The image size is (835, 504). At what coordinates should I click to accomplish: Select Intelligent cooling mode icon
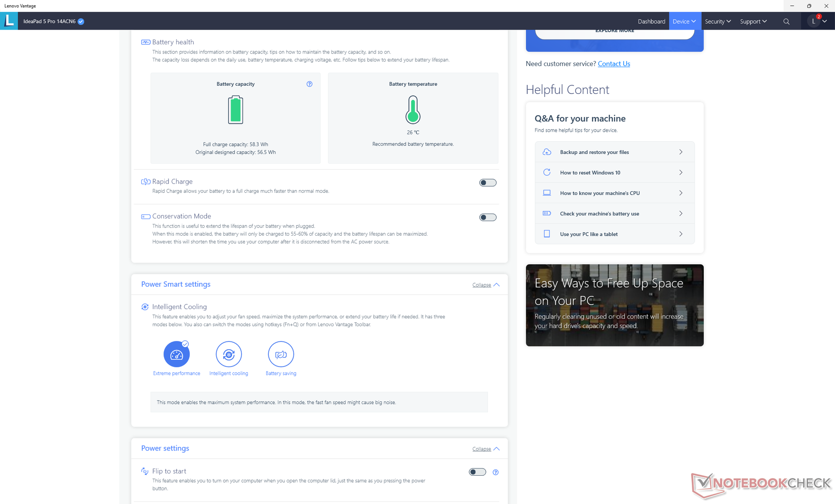click(x=229, y=354)
